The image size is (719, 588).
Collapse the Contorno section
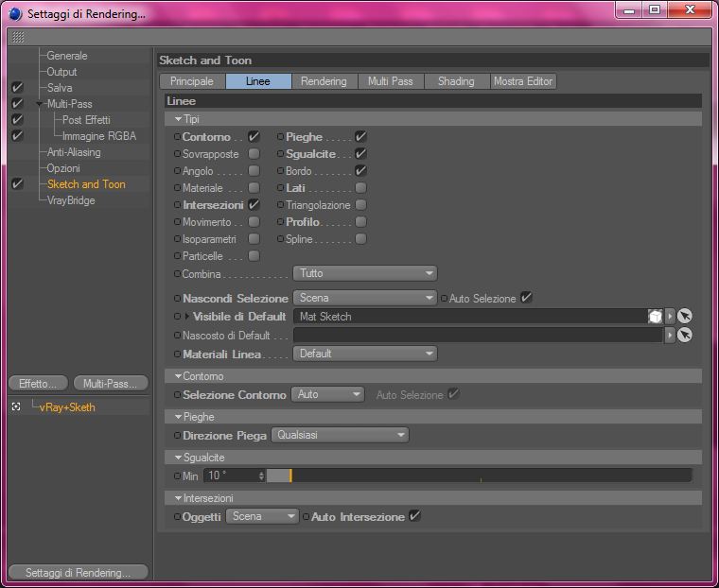179,376
